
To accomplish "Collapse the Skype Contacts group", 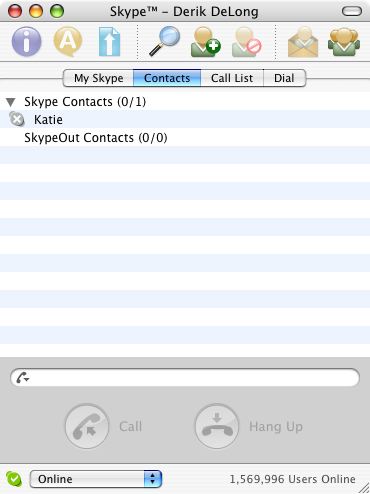I will pos(11,102).
